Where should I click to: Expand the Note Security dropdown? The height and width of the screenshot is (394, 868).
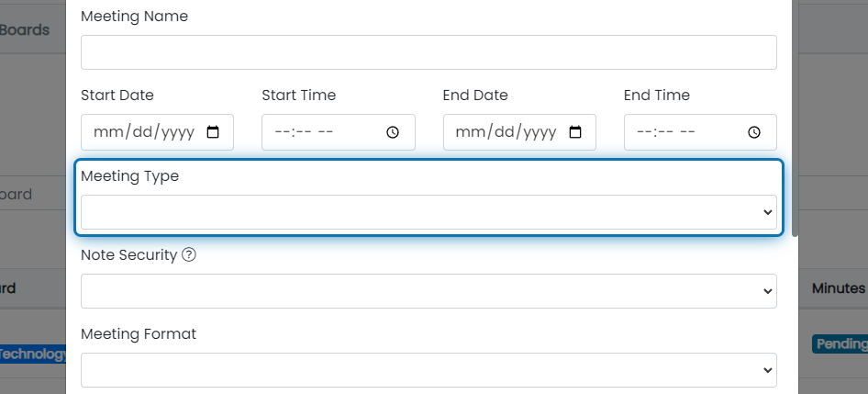(429, 291)
